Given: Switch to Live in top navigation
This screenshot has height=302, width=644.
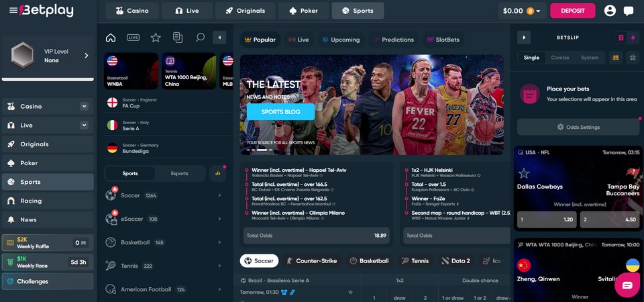Looking at the screenshot, I should pyautogui.click(x=187, y=11).
